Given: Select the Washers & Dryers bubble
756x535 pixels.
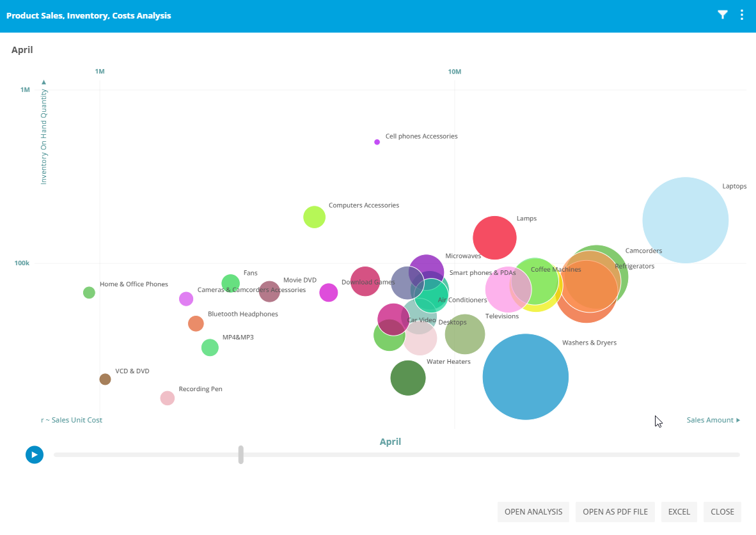Looking at the screenshot, I should tap(525, 376).
